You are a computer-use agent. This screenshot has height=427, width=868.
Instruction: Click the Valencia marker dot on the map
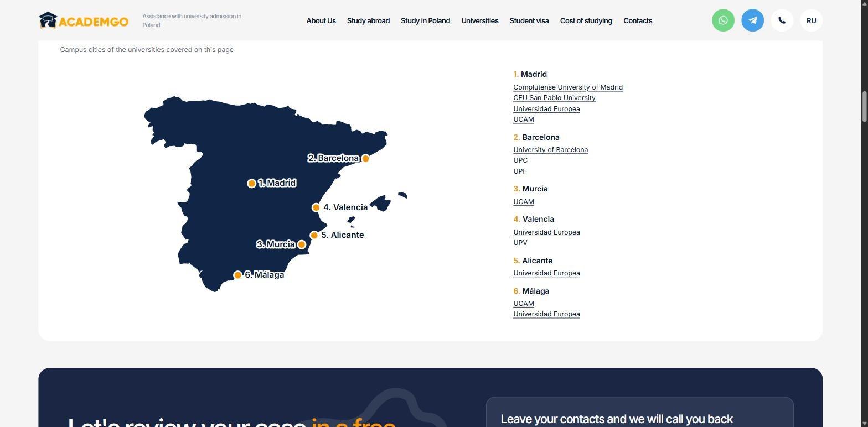(316, 207)
